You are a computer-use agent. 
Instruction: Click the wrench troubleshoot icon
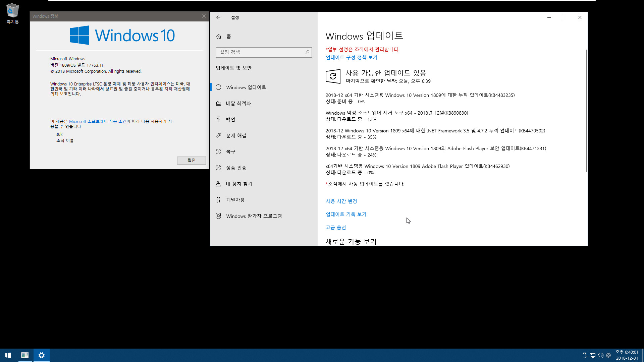[218, 135]
